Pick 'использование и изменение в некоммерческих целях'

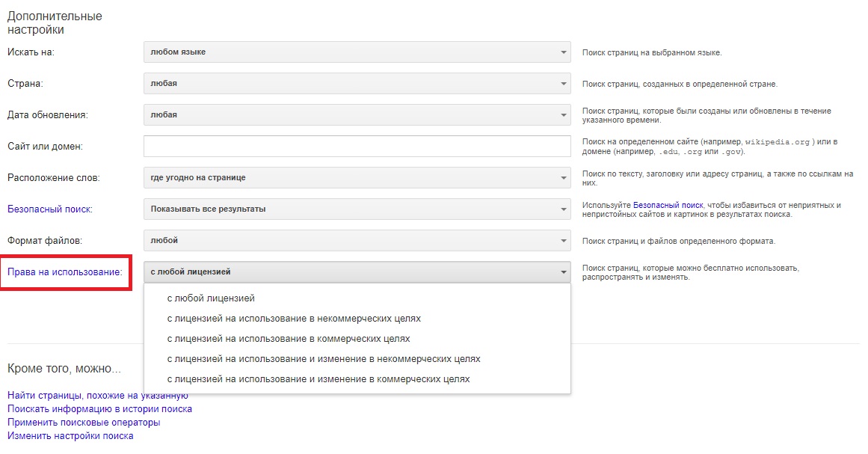coord(324,359)
